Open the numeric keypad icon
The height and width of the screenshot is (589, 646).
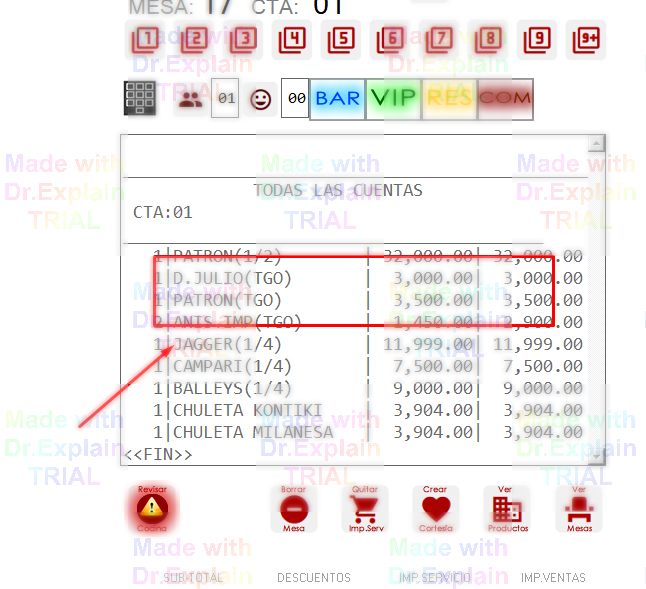click(141, 98)
